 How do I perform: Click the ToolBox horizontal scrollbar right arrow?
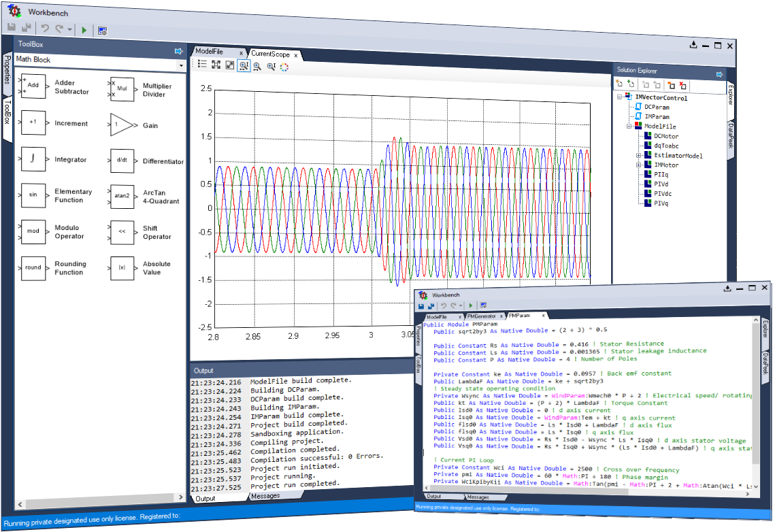click(180, 497)
